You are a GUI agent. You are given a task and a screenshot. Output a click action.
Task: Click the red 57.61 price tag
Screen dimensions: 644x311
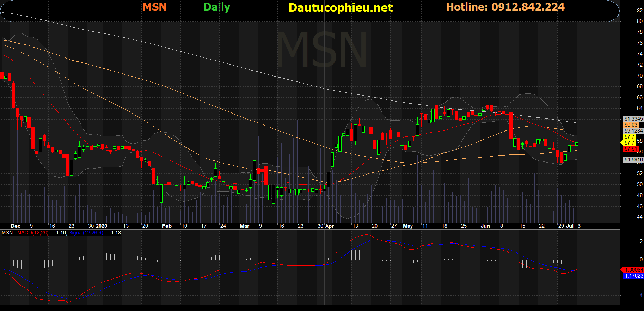click(x=631, y=149)
